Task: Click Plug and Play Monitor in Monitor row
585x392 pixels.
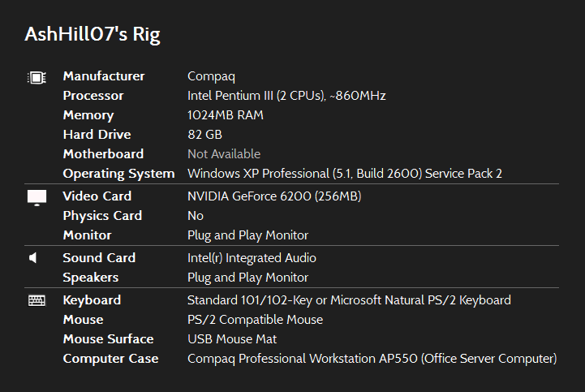Action: tap(247, 235)
